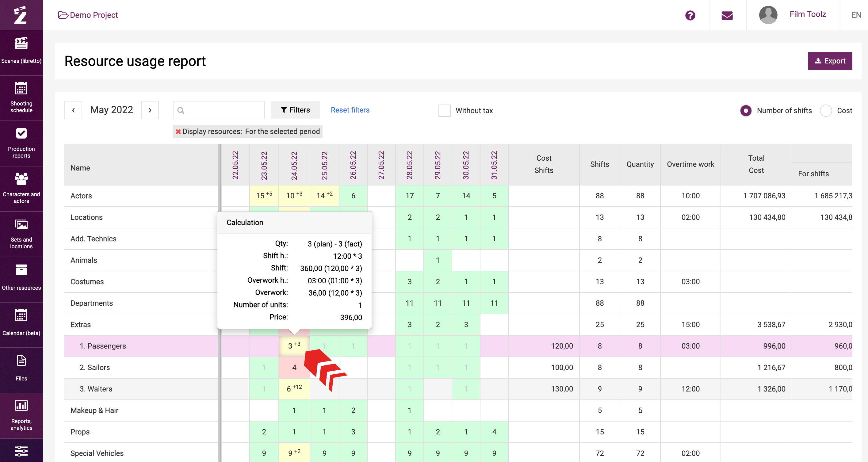Switch language via EN selector
This screenshot has height=462, width=868.
(x=856, y=15)
